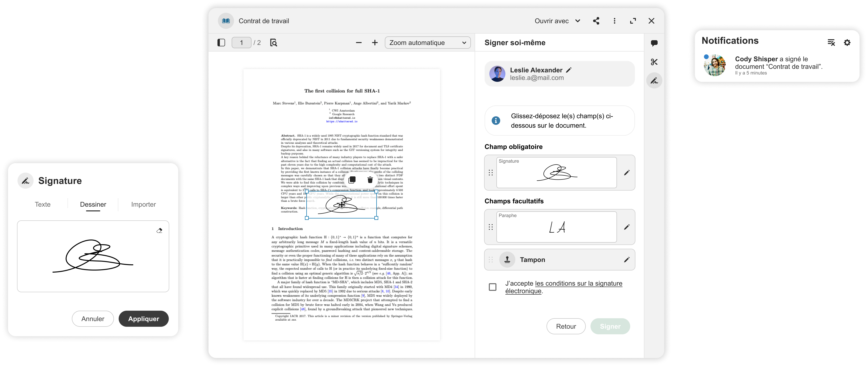
Task: Clear all notifications with the list-clear icon
Action: coord(831,43)
